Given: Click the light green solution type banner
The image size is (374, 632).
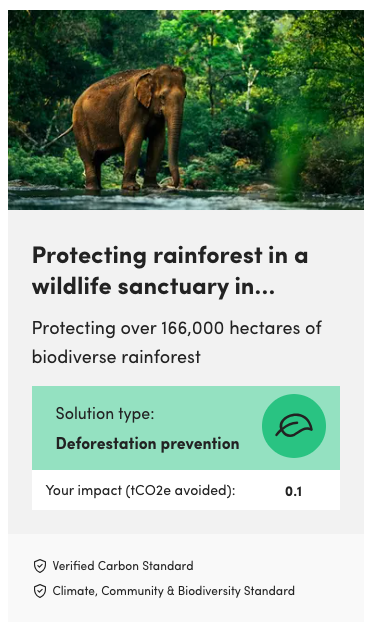Looking at the screenshot, I should (x=186, y=428).
